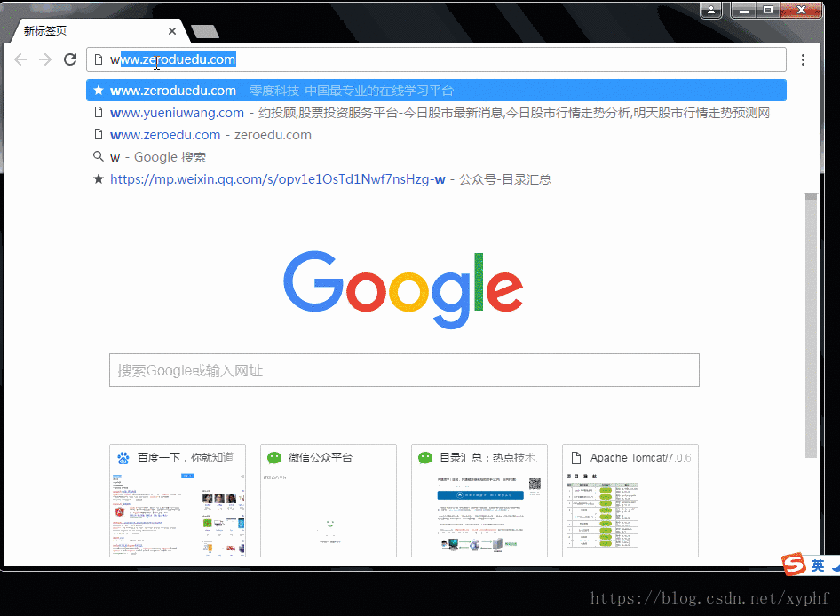Click the magnifier icon beside 'w' suggestion

tap(98, 156)
